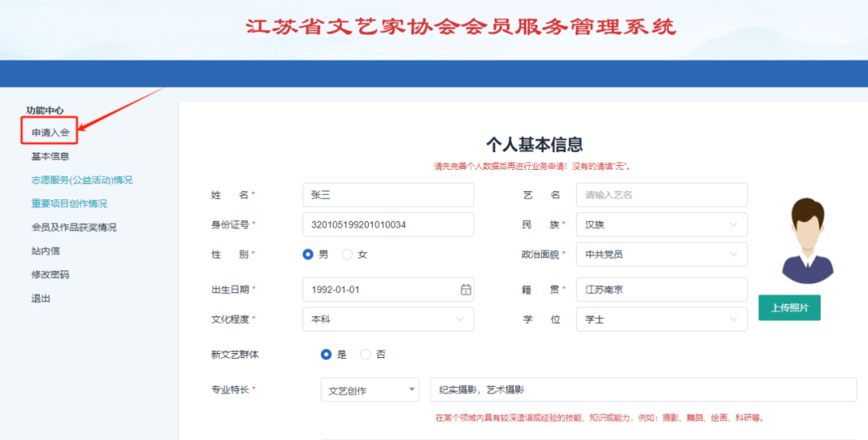Go to 基本信息 in the sidebar
The width and height of the screenshot is (868, 440).
coord(50,156)
